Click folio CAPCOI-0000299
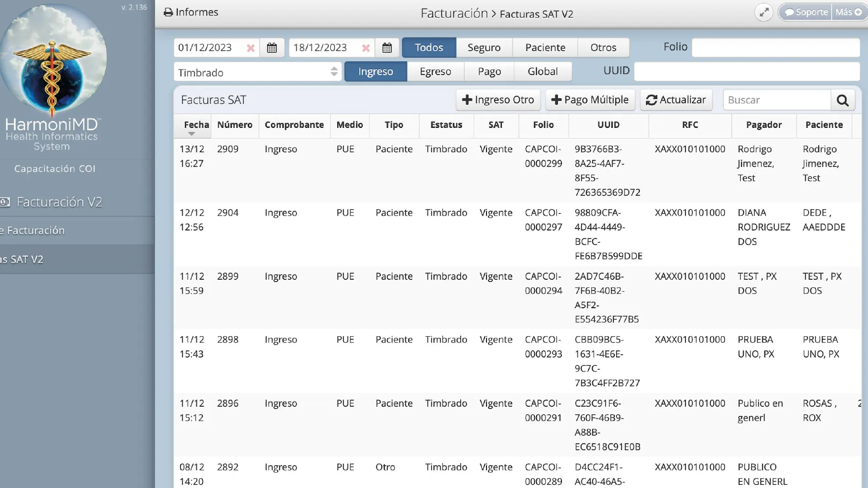 [x=543, y=156]
